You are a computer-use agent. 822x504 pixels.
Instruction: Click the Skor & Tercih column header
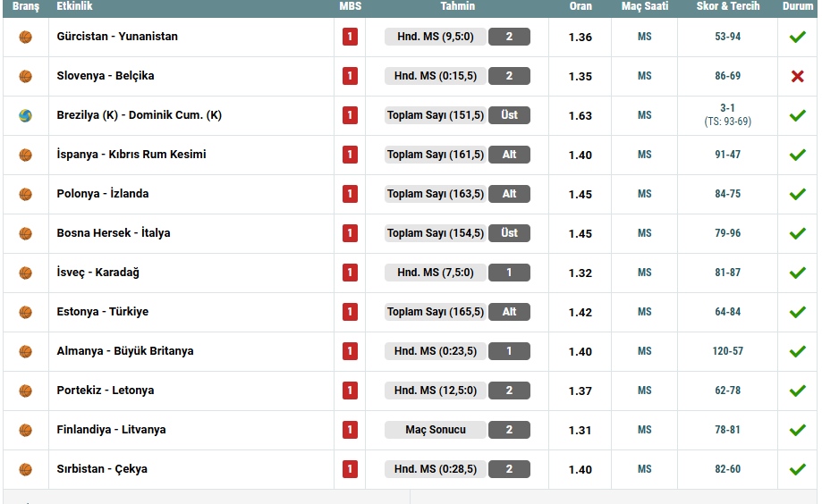[728, 6]
